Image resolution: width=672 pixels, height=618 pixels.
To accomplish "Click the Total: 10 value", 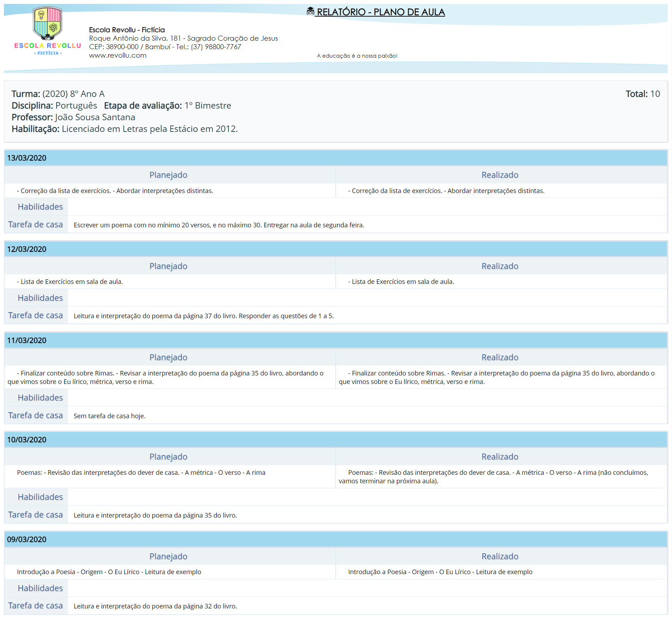I will 643,94.
